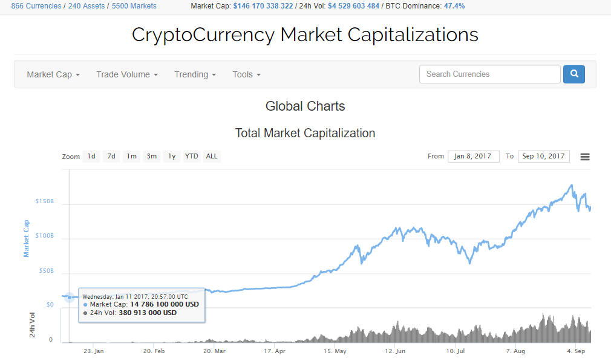Screen dimensions: 611x364
Task: Click the Search Currencies input field
Action: [489, 74]
